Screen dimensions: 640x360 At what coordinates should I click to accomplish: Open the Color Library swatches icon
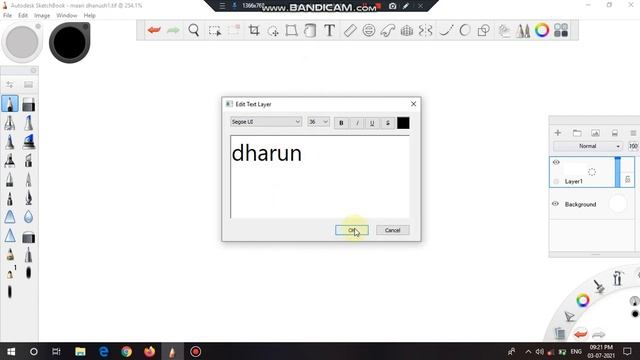click(561, 30)
